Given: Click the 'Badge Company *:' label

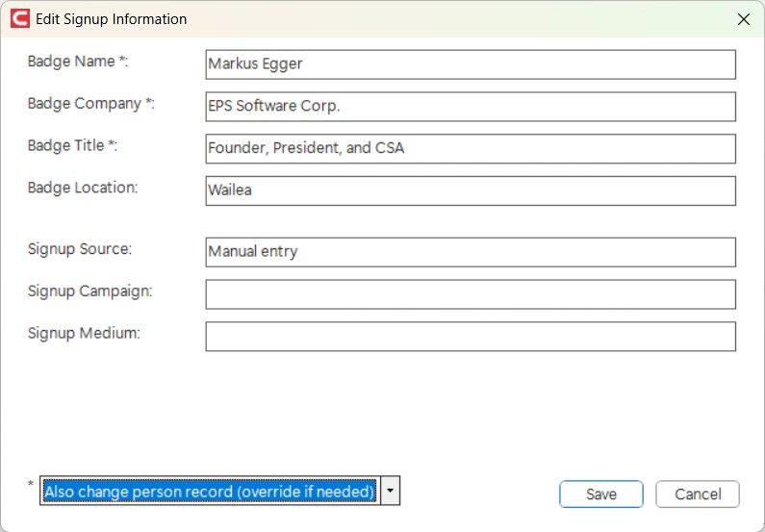Looking at the screenshot, I should pos(90,104).
